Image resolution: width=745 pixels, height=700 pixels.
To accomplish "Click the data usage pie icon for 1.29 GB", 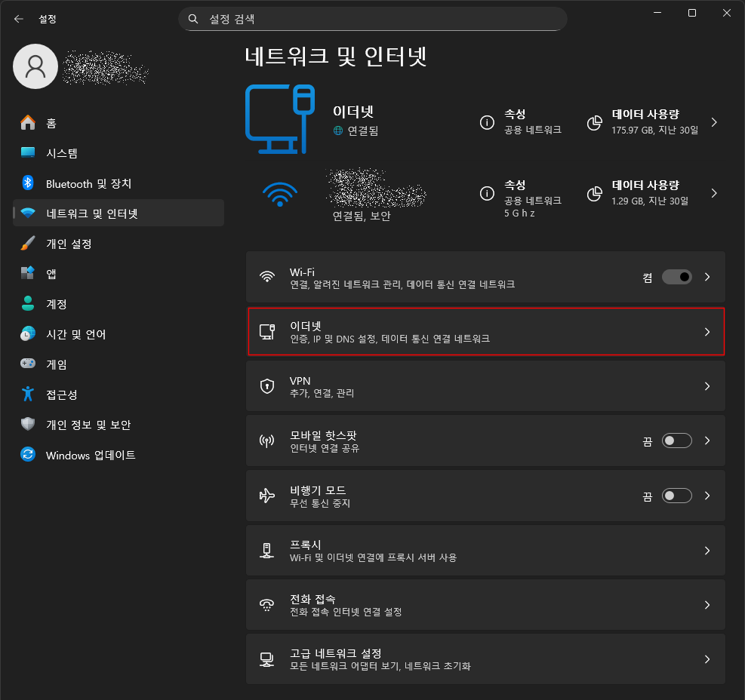I will [x=594, y=193].
